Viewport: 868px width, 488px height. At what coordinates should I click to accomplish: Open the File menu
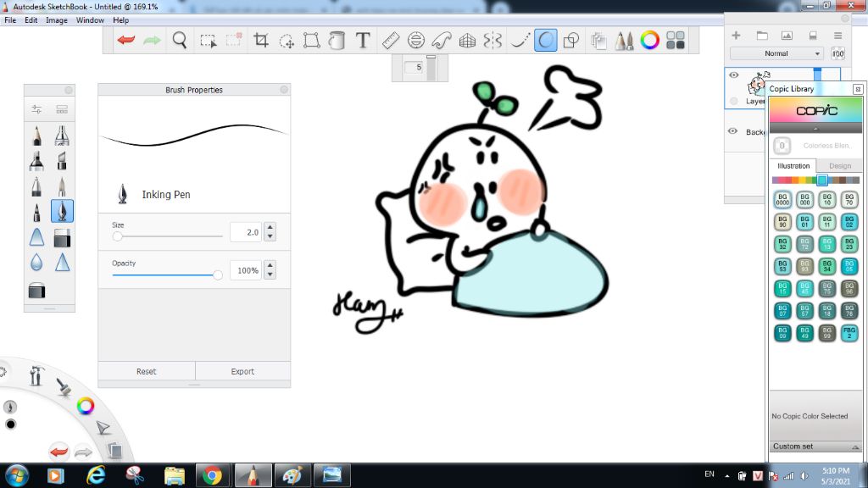click(x=10, y=20)
